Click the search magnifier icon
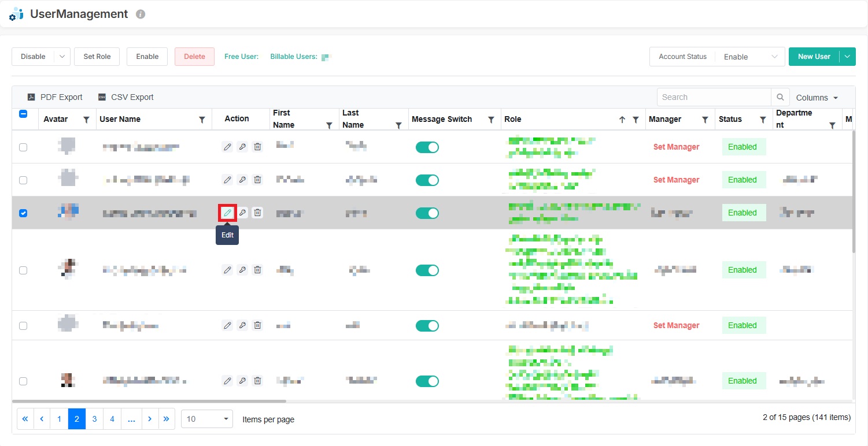 pyautogui.click(x=780, y=97)
